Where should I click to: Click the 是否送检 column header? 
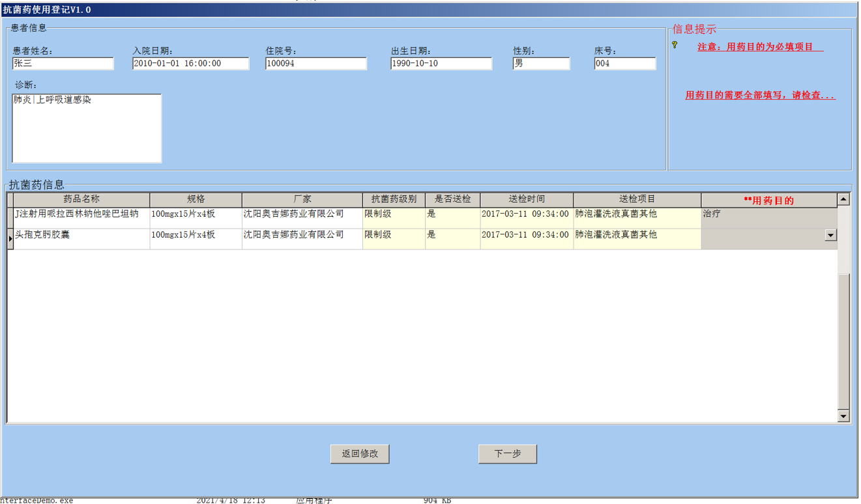click(x=452, y=200)
